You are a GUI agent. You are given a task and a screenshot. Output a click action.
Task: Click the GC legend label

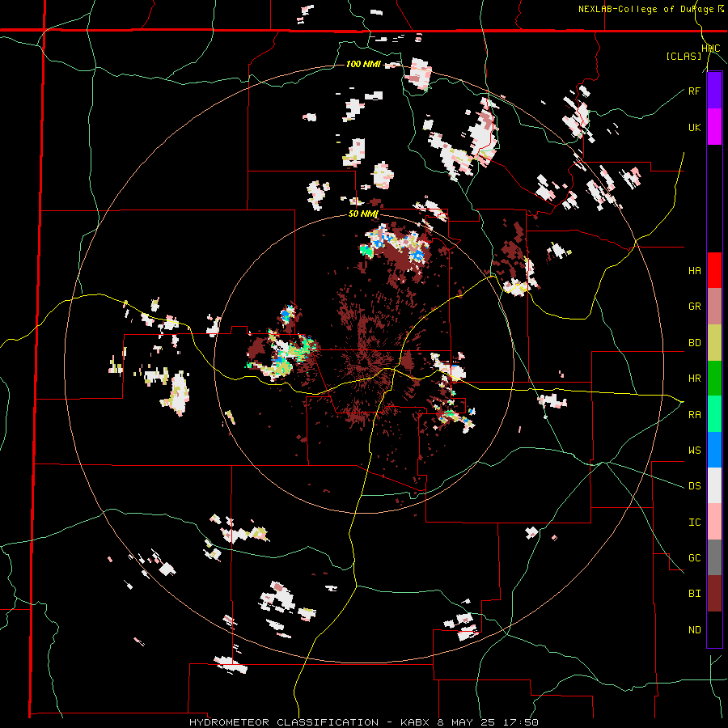click(x=694, y=558)
